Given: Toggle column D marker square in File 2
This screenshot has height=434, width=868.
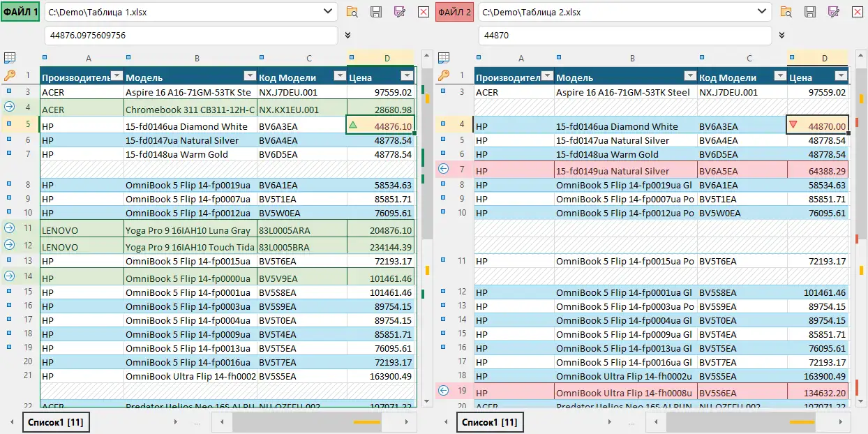Looking at the screenshot, I should coord(791,57).
